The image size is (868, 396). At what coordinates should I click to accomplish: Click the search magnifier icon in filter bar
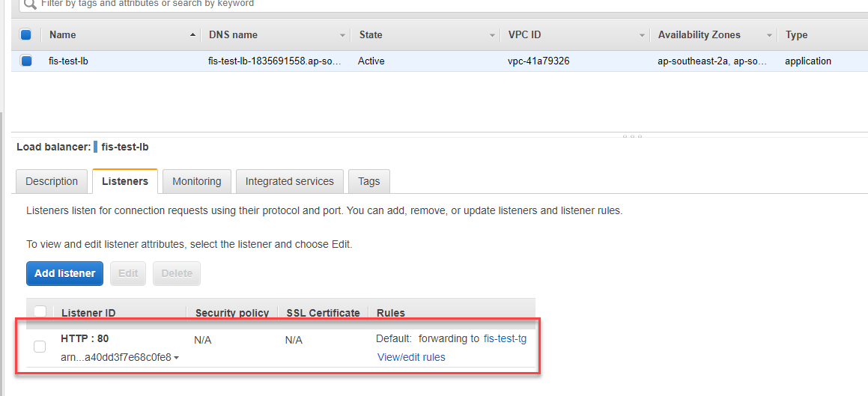click(x=30, y=4)
